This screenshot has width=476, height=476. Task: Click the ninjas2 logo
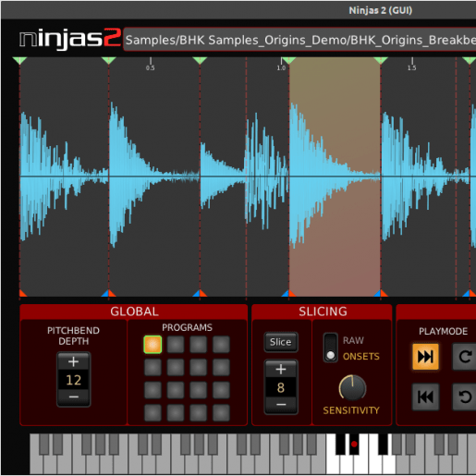click(x=69, y=39)
